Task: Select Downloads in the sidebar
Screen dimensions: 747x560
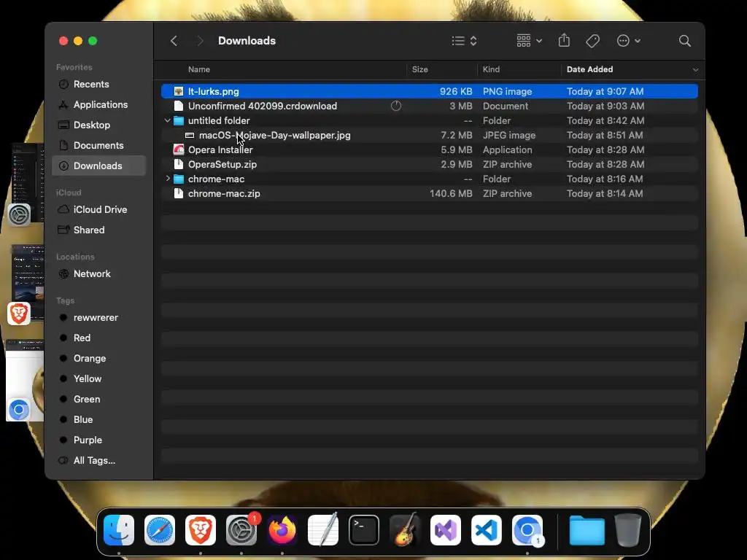Action: (x=98, y=166)
